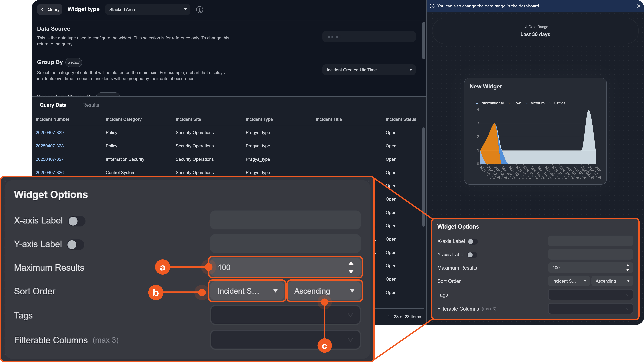
Task: Click the Critical legend marker icon
Action: click(550, 103)
